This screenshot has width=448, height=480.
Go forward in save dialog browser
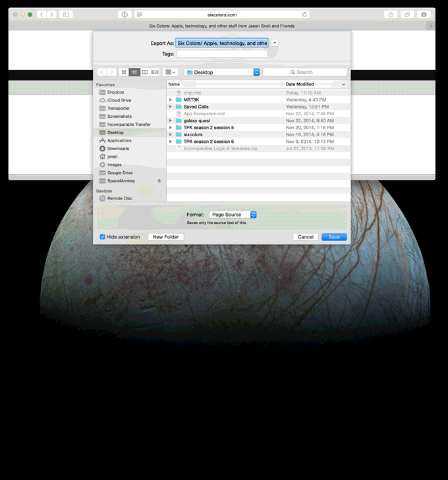[x=112, y=72]
